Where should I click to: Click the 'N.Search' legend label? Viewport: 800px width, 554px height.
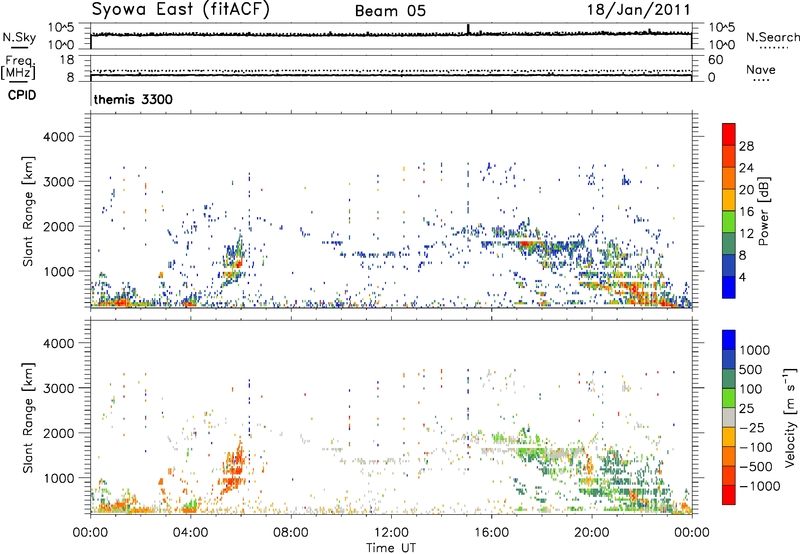tap(772, 37)
